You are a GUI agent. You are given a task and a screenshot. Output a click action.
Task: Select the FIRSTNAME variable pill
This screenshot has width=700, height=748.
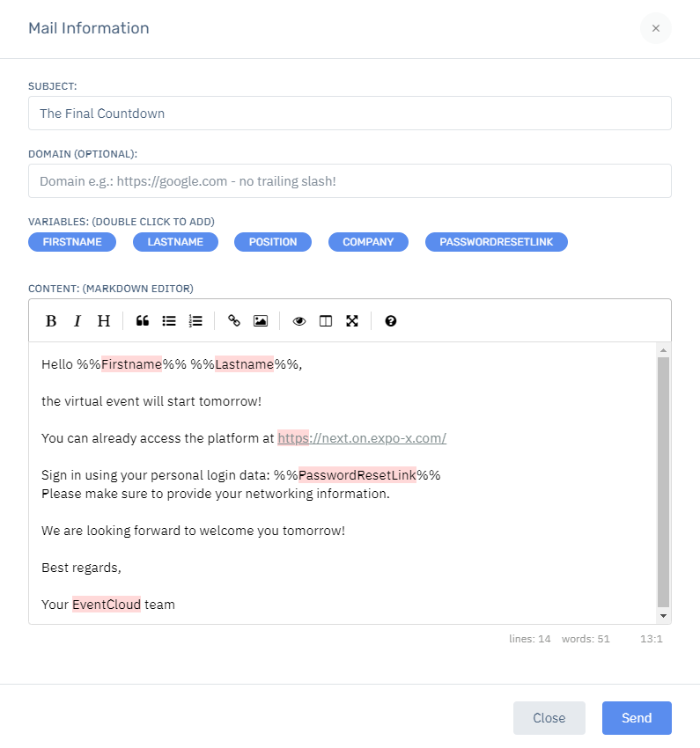[x=72, y=242]
